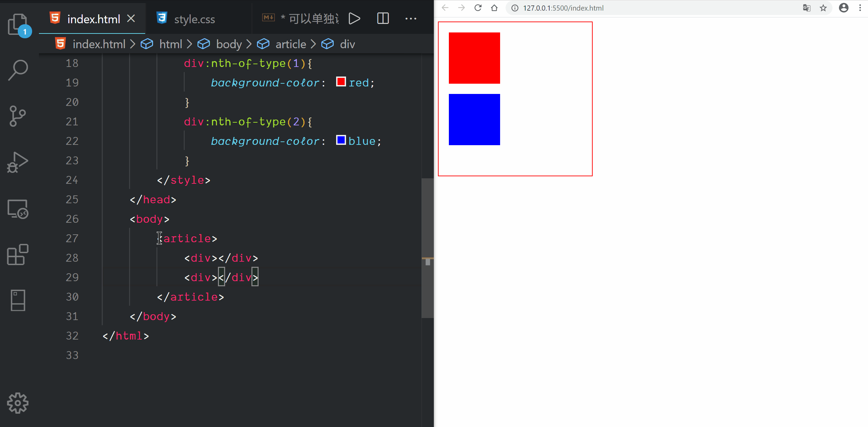The width and height of the screenshot is (868, 427).
Task: Close the index.html tab
Action: [x=131, y=18]
